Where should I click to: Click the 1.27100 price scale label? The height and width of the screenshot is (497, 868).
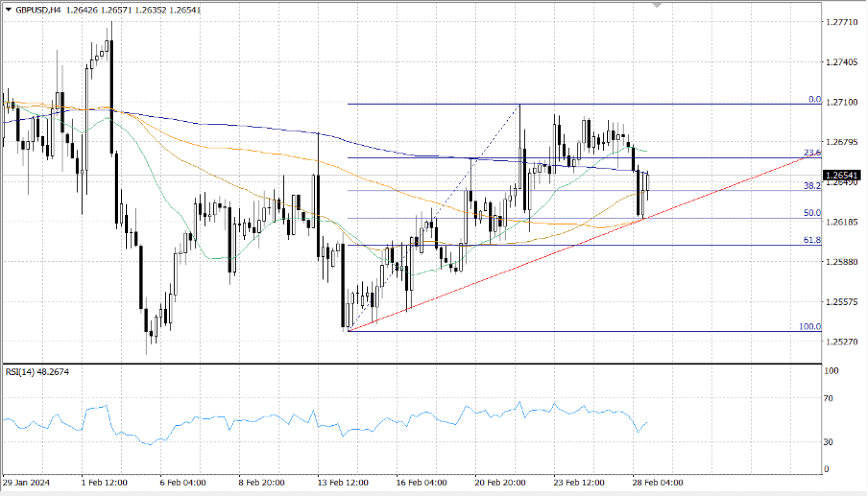coord(841,102)
